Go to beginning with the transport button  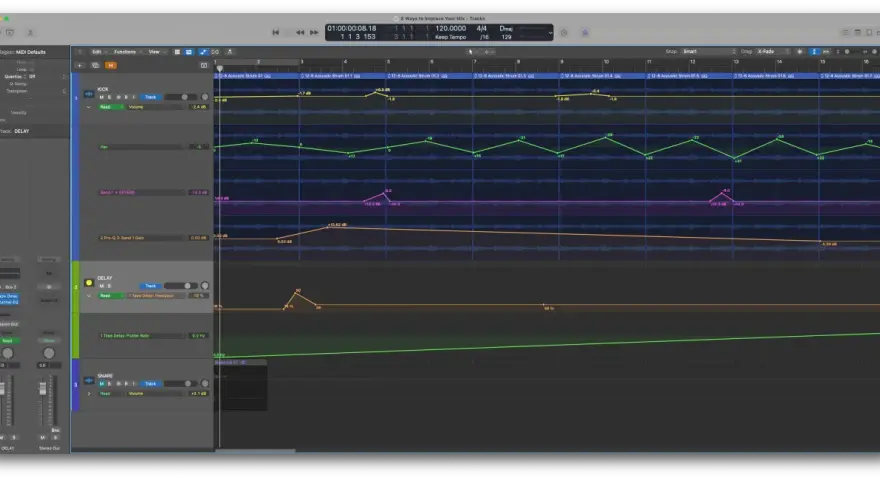pos(276,33)
